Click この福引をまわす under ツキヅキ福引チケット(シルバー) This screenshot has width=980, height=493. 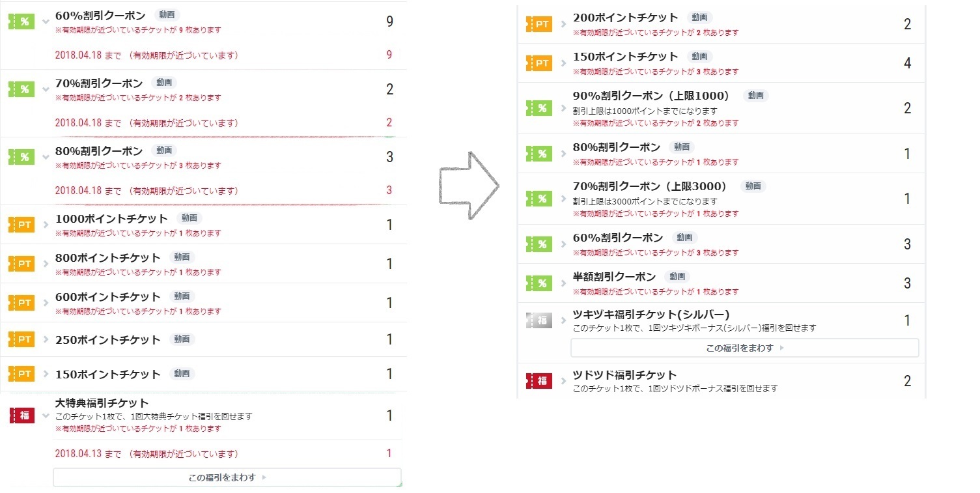745,348
